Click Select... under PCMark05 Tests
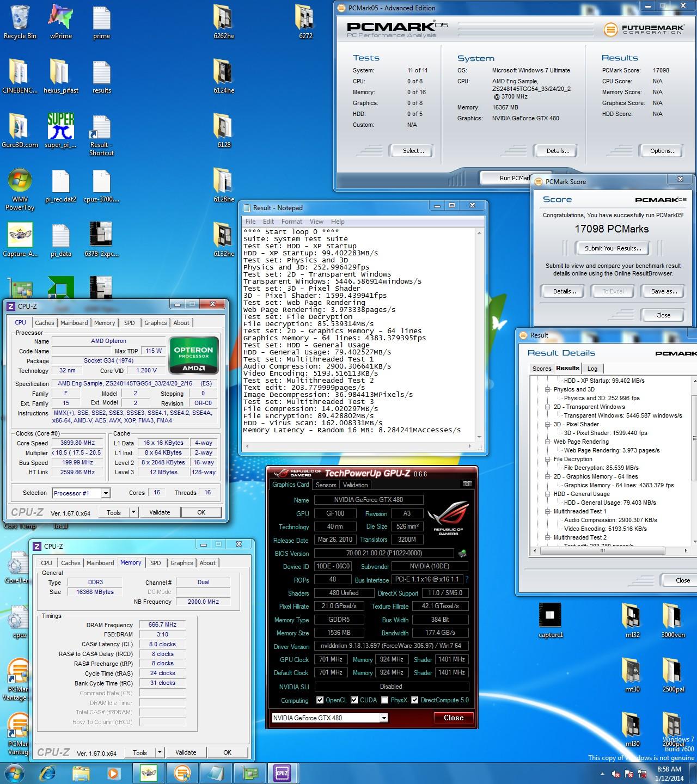This screenshot has width=697, height=784. coord(413,151)
